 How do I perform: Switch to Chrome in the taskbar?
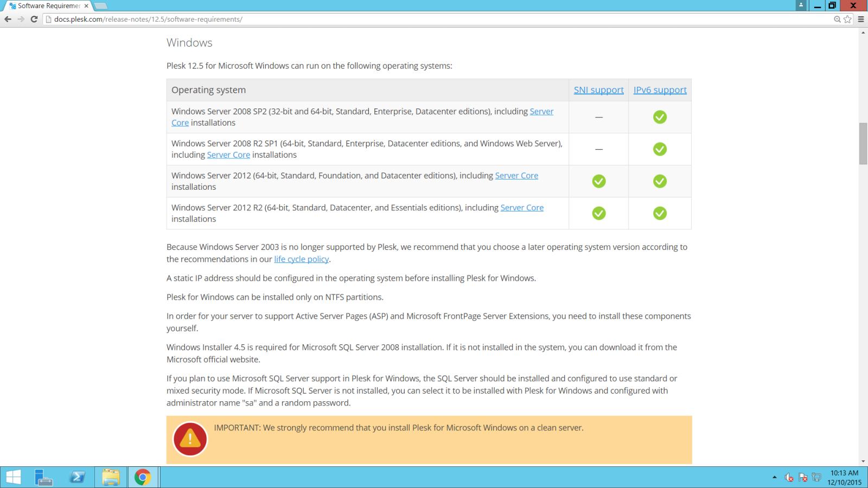(x=143, y=477)
